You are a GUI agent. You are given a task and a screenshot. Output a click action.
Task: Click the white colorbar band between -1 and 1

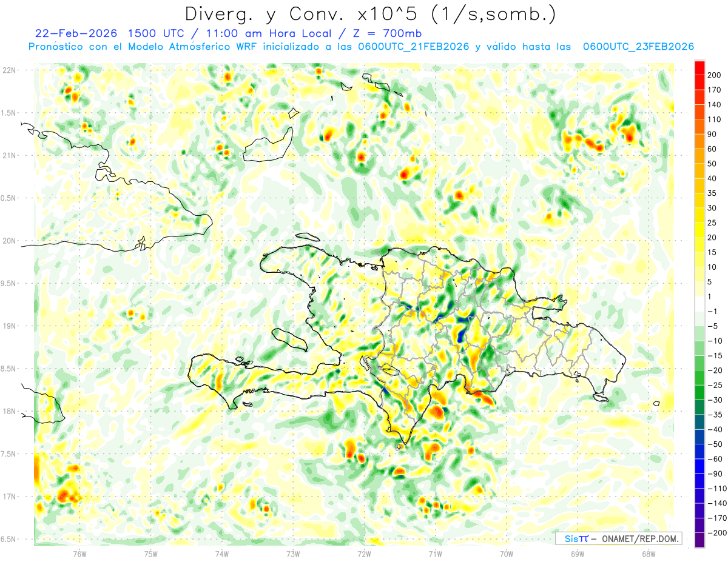pyautogui.click(x=699, y=304)
